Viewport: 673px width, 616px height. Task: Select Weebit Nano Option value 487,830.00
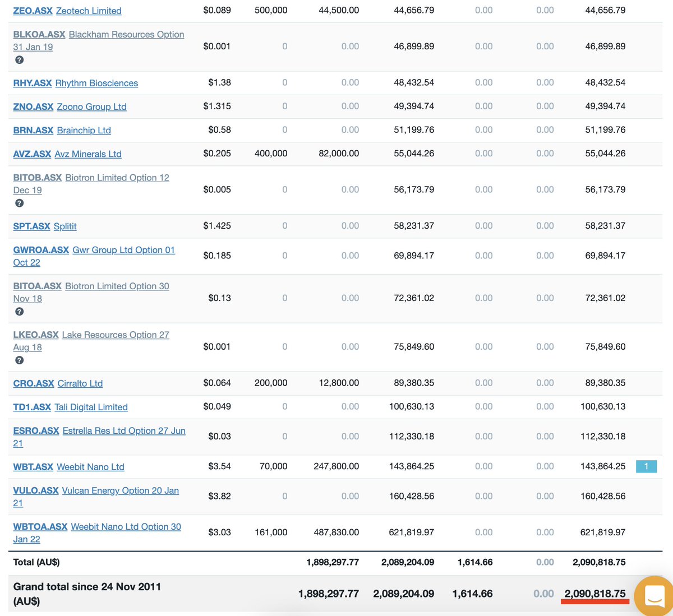tap(336, 532)
